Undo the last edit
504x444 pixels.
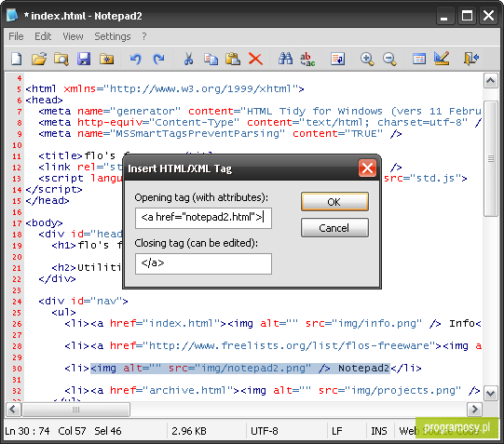coord(136,59)
